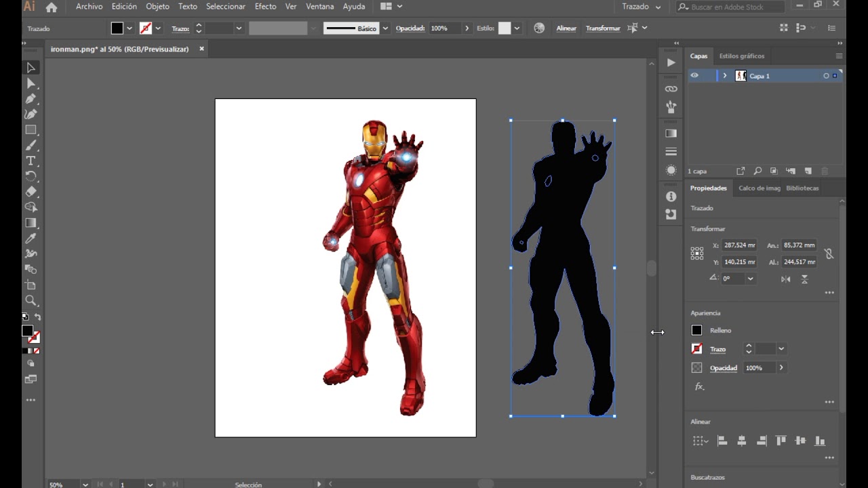Click the Opacidad link in Apariencia
Image resolution: width=868 pixels, height=488 pixels.
pyautogui.click(x=723, y=369)
